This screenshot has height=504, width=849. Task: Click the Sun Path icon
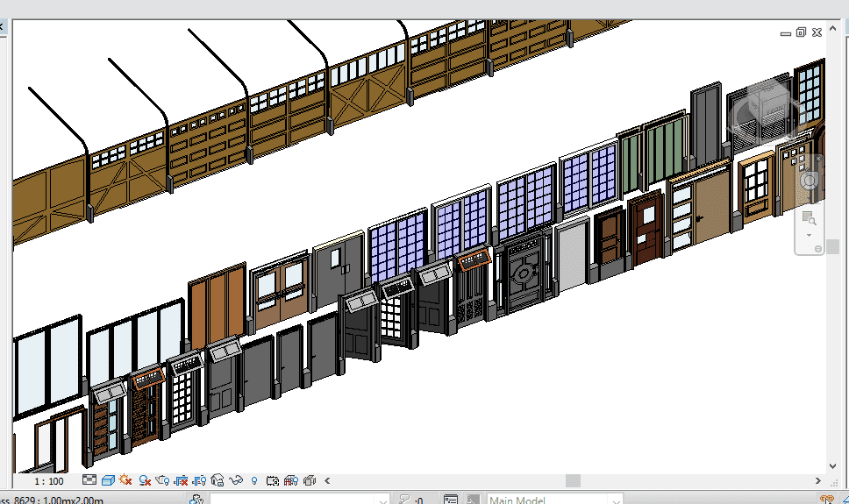click(125, 480)
